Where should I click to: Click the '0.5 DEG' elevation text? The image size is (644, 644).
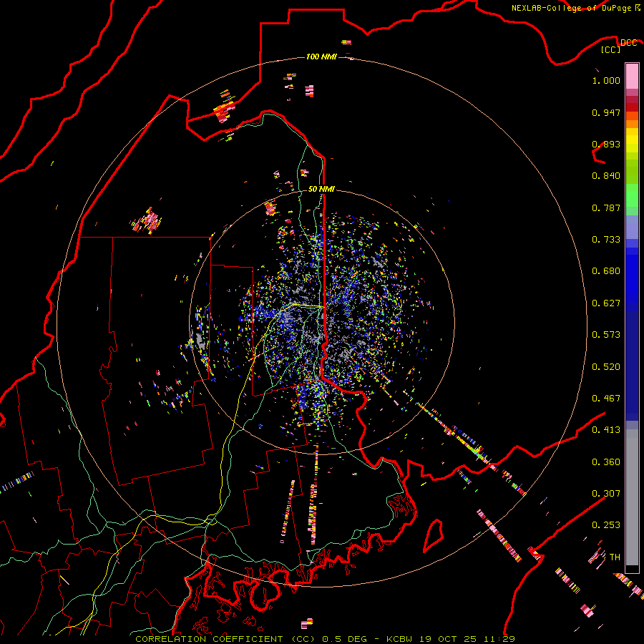coord(344,639)
